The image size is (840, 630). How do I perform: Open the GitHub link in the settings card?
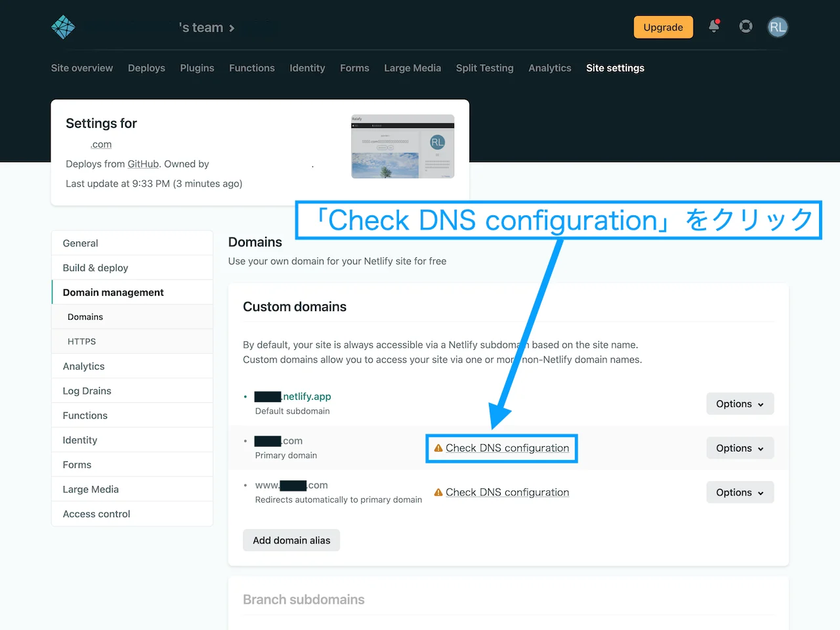[x=143, y=163]
